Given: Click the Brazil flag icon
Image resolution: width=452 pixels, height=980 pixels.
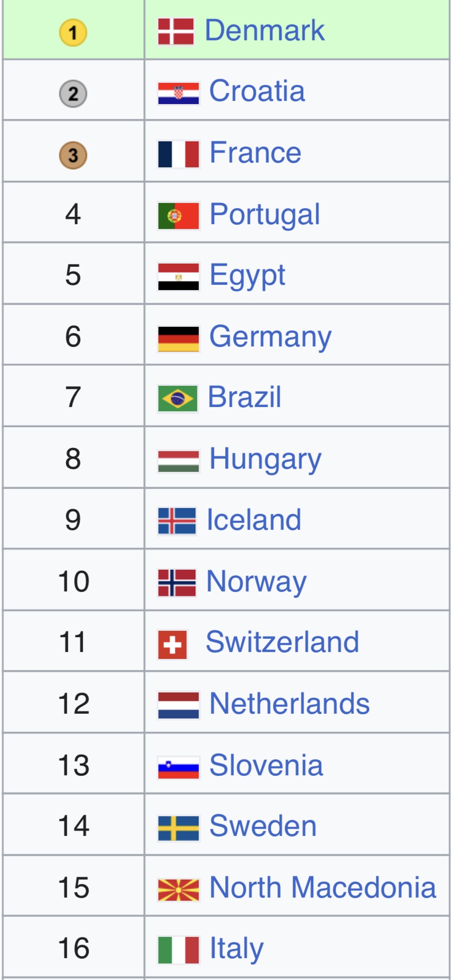Looking at the screenshot, I should 177,399.
